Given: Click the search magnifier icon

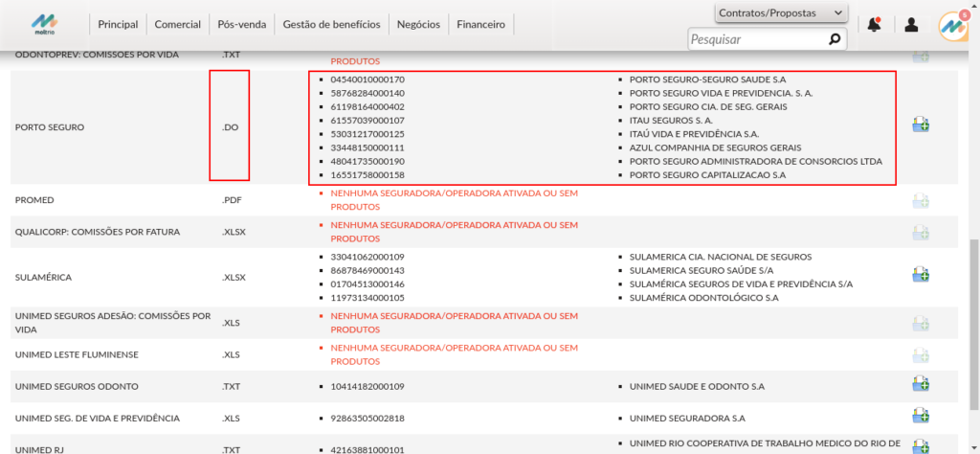Looking at the screenshot, I should tap(835, 39).
